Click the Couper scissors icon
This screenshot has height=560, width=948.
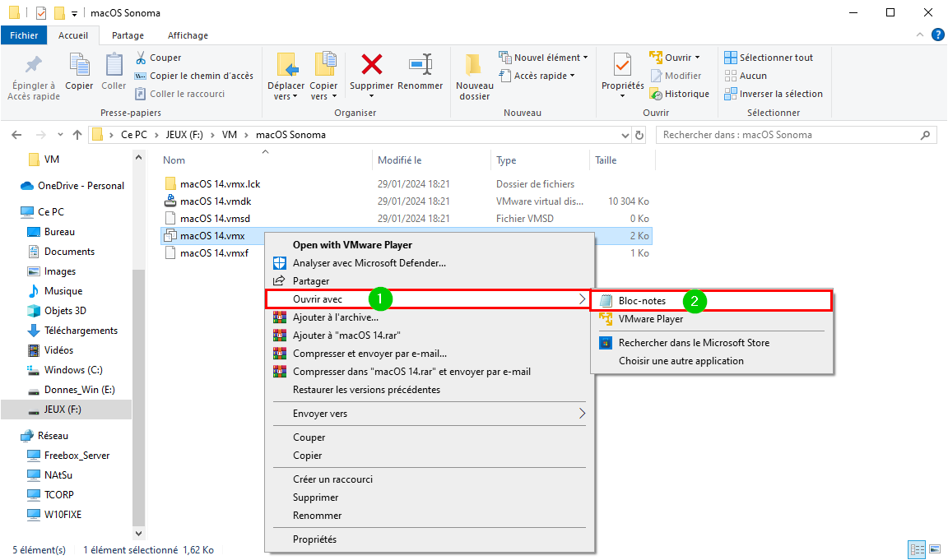pos(141,58)
